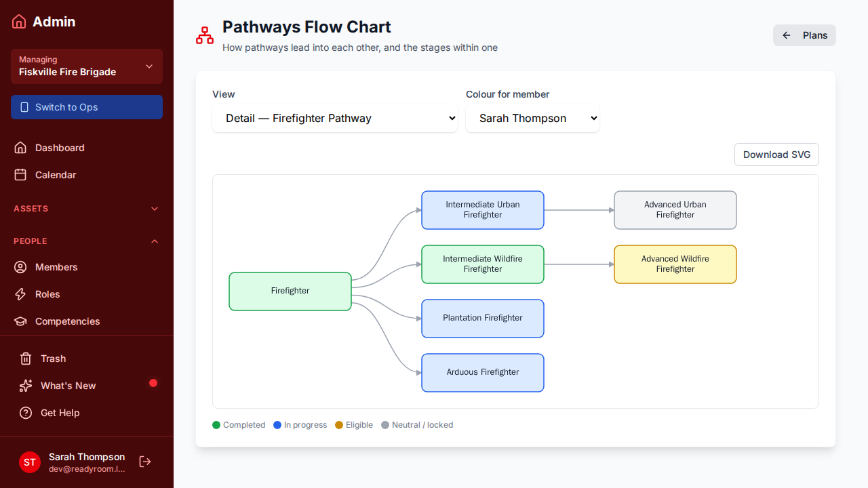Click the red What's New notification dot
This screenshot has height=488, width=868.
pos(153,383)
